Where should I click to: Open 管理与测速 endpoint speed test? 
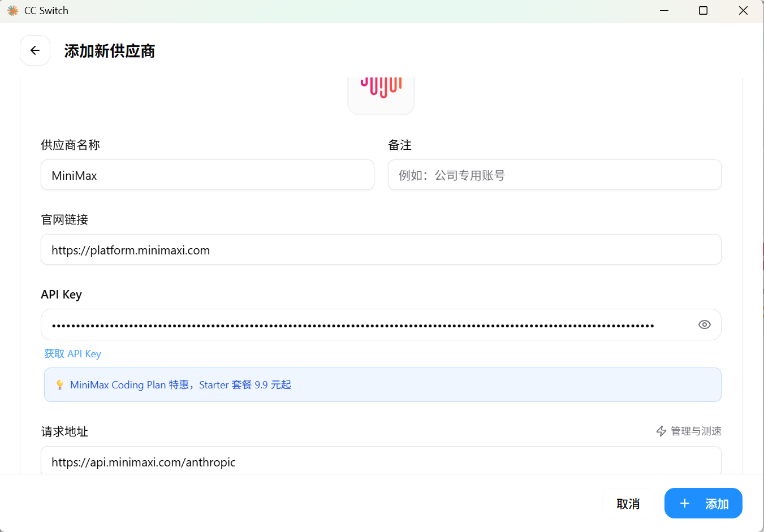688,431
